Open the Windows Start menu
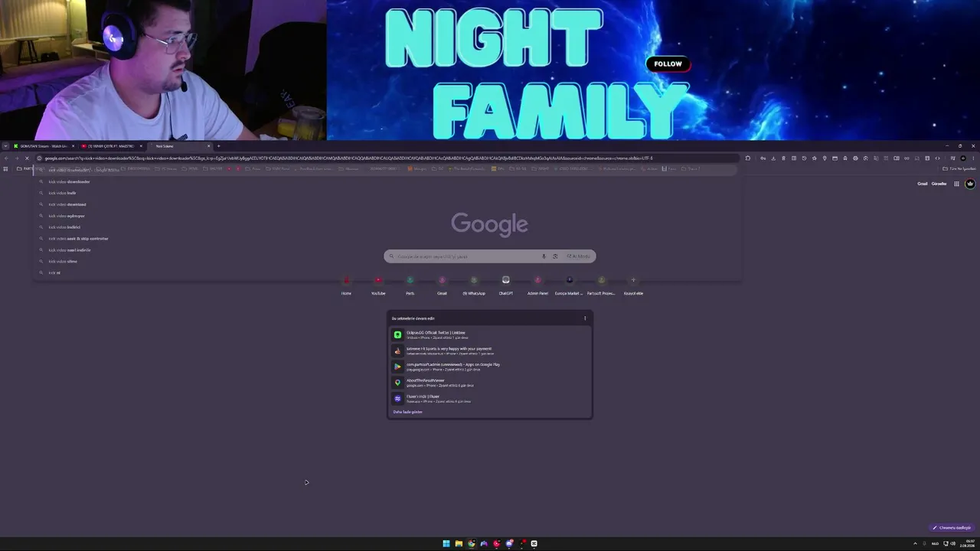This screenshot has width=980, height=551. point(446,544)
